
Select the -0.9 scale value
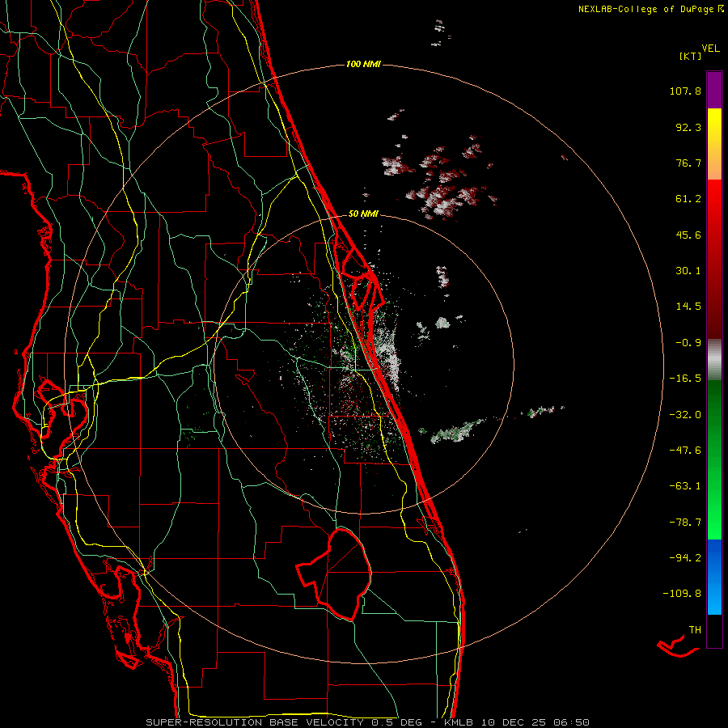tap(688, 343)
